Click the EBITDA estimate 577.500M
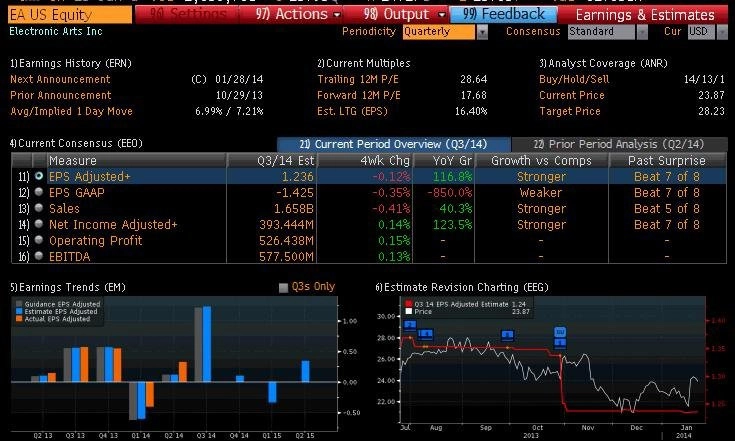735x441 pixels. (x=286, y=256)
